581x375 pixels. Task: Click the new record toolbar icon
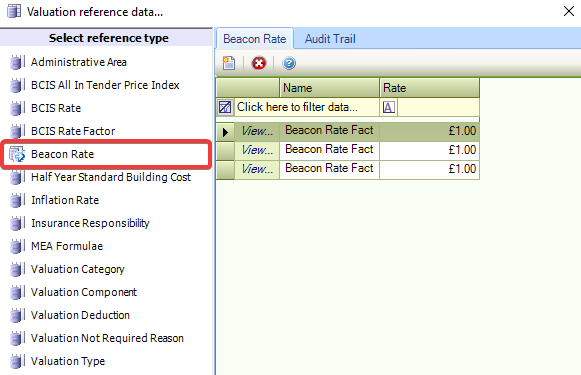[x=229, y=63]
